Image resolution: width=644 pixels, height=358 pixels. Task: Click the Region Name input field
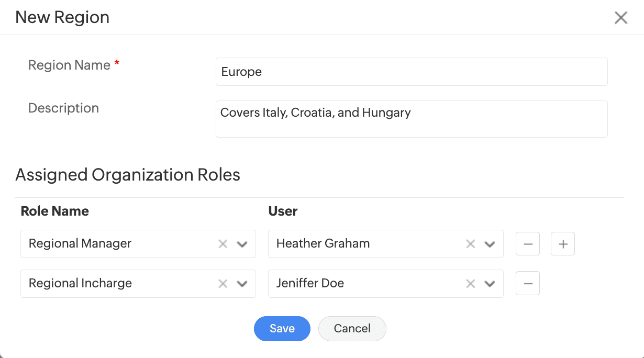(x=411, y=72)
